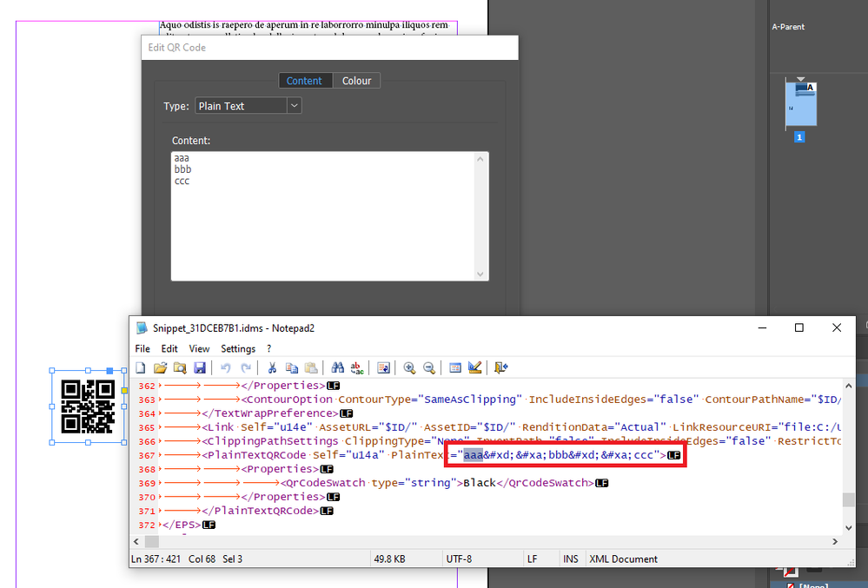Click the 49.8 KB file size status
This screenshot has width=868, height=588.
pyautogui.click(x=389, y=558)
